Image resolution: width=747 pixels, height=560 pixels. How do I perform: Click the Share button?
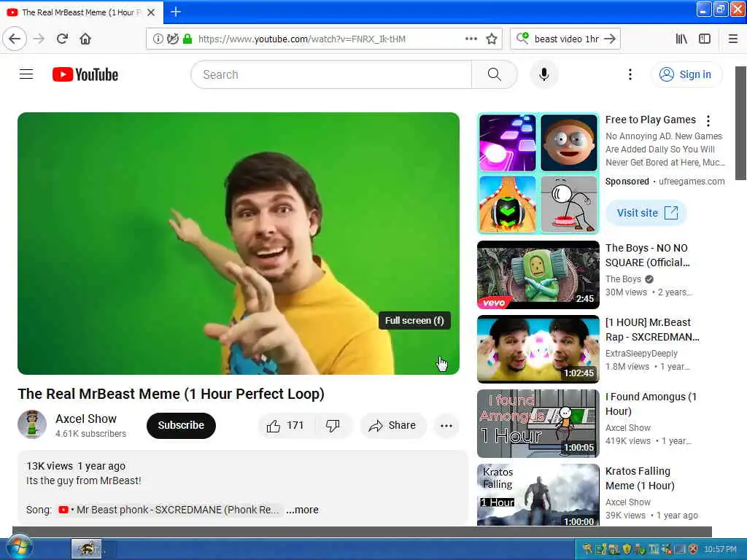(393, 425)
